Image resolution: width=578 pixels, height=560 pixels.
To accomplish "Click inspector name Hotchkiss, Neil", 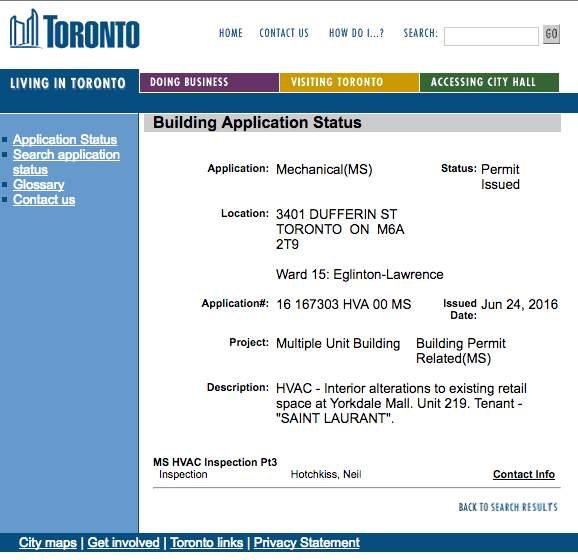I will click(326, 474).
